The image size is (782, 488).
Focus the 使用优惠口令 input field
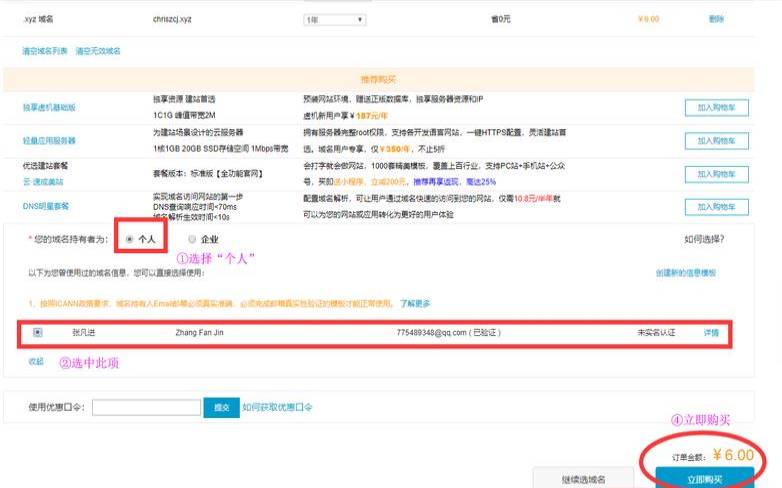click(146, 408)
